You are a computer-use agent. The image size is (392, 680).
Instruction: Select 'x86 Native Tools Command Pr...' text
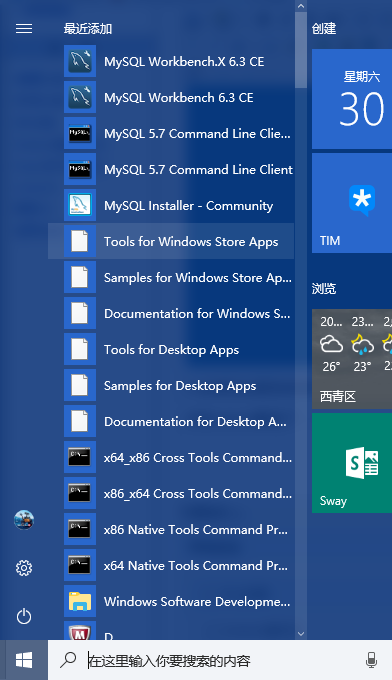(196, 530)
